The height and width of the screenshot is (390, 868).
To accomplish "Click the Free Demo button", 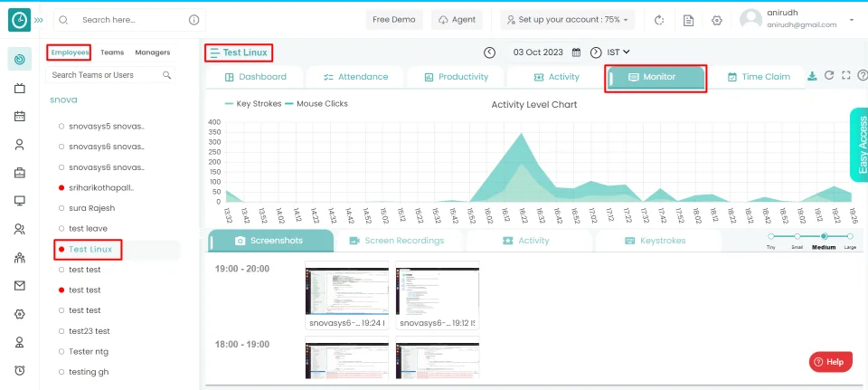I will [x=394, y=20].
